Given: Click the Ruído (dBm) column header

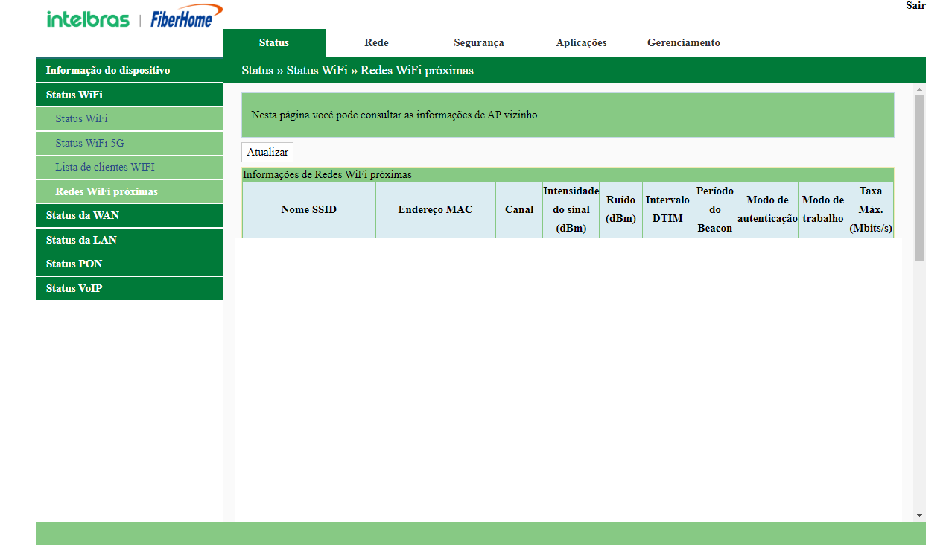Looking at the screenshot, I should (620, 210).
